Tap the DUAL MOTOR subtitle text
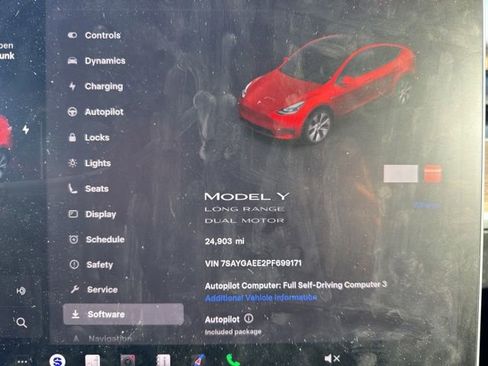The width and height of the screenshot is (488, 366). click(244, 221)
